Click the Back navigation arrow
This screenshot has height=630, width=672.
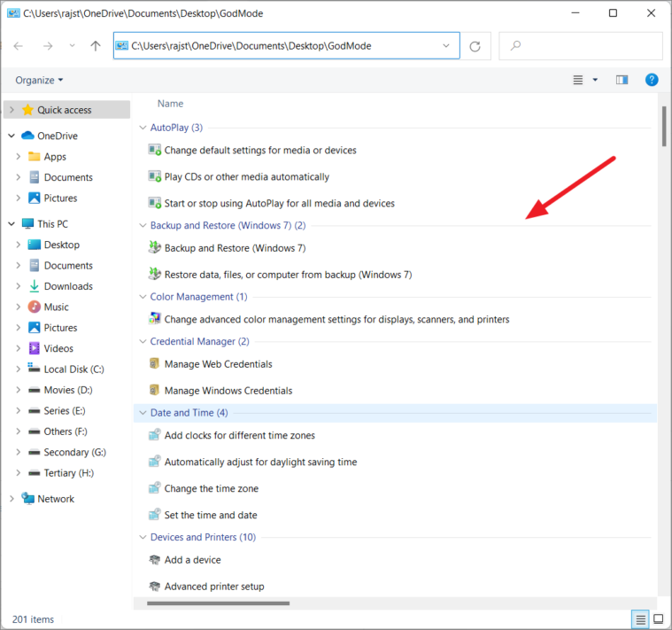[x=18, y=46]
